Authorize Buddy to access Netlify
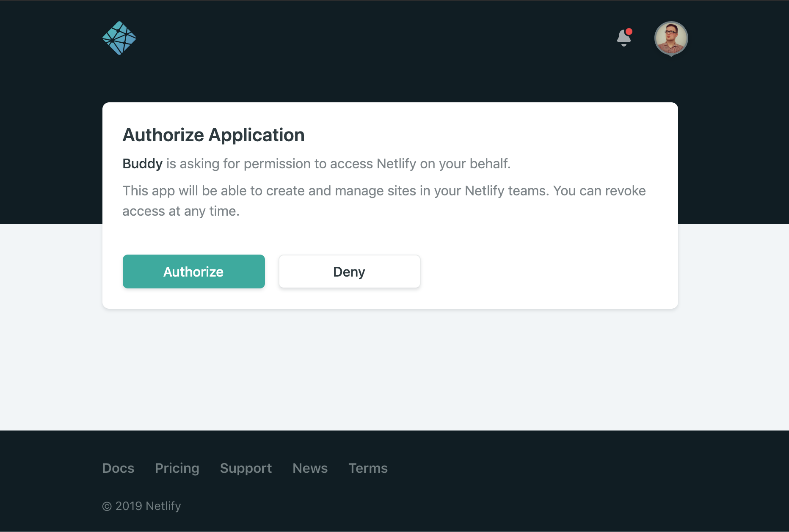 pyautogui.click(x=194, y=271)
